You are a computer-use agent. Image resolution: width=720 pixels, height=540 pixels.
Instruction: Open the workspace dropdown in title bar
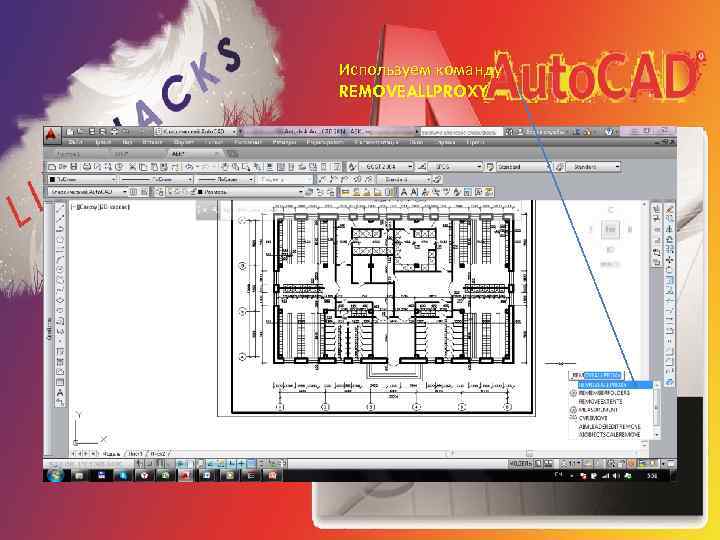(x=195, y=132)
